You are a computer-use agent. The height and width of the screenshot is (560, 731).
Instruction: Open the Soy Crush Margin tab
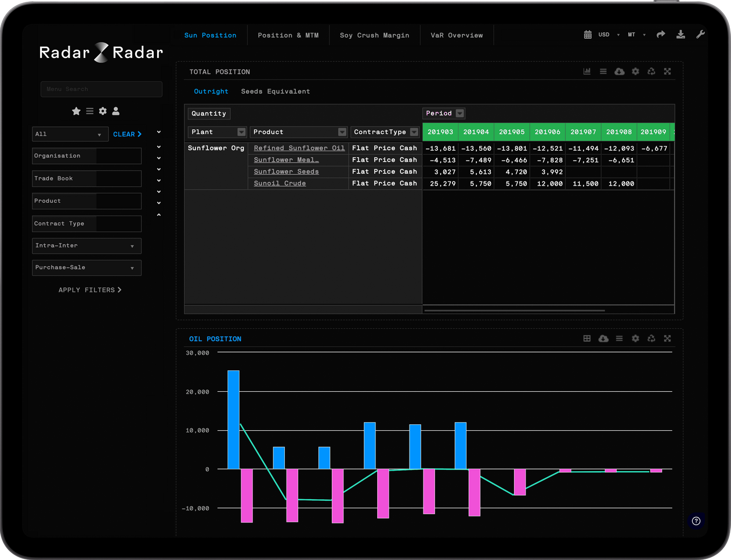click(x=374, y=35)
